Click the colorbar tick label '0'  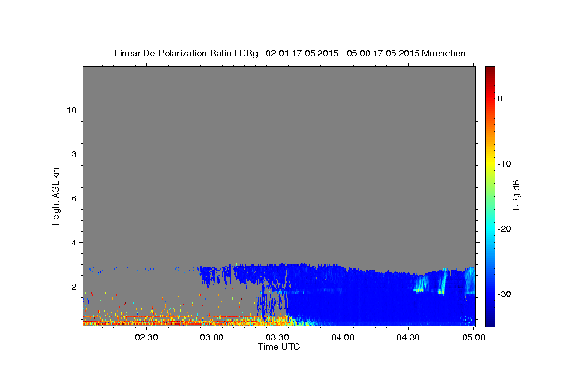[x=500, y=98]
